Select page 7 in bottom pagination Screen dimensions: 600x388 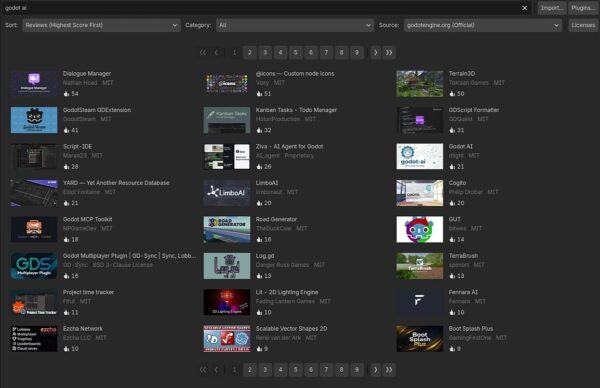tap(326, 370)
